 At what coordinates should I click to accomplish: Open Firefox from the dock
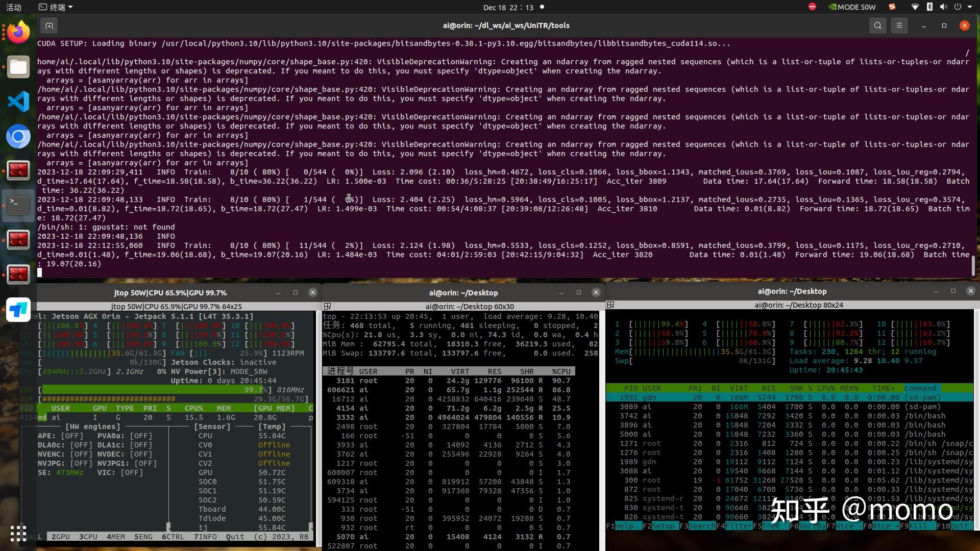[x=18, y=33]
